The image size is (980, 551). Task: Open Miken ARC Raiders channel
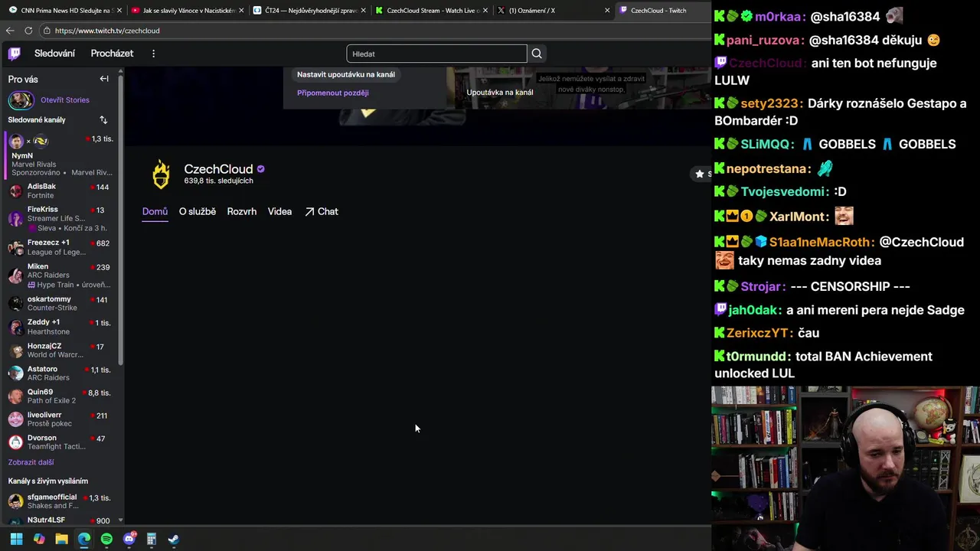pyautogui.click(x=61, y=275)
